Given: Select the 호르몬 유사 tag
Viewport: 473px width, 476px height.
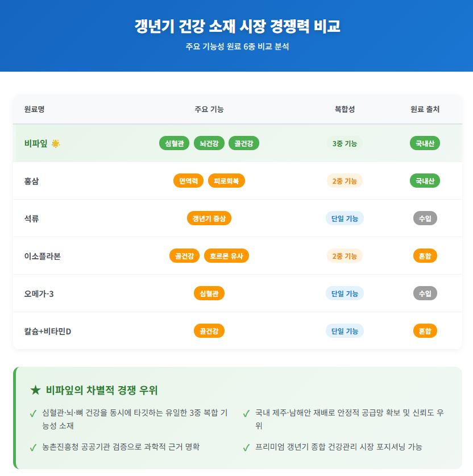Looking at the screenshot, I should pyautogui.click(x=226, y=256).
